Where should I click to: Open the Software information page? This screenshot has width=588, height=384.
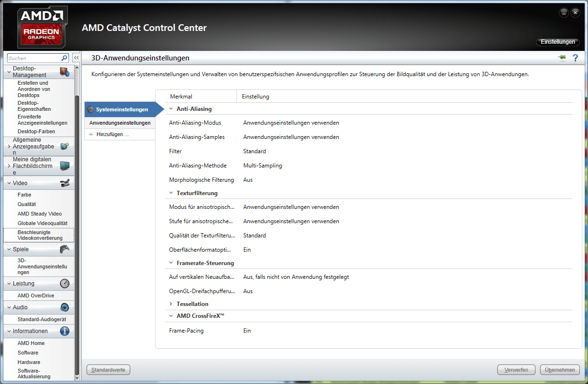28,353
